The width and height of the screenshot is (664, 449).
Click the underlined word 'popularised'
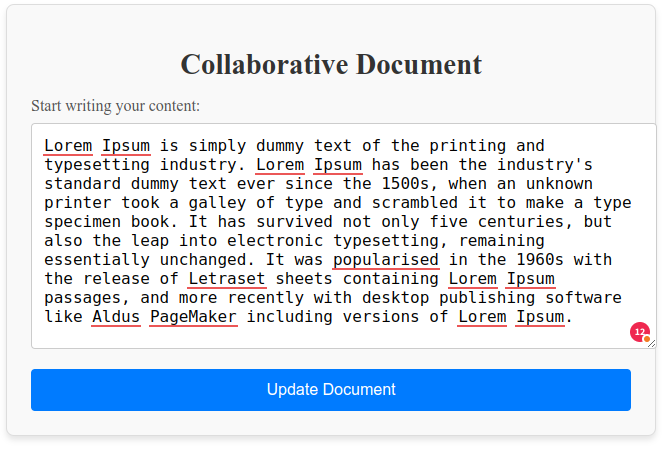(x=386, y=260)
